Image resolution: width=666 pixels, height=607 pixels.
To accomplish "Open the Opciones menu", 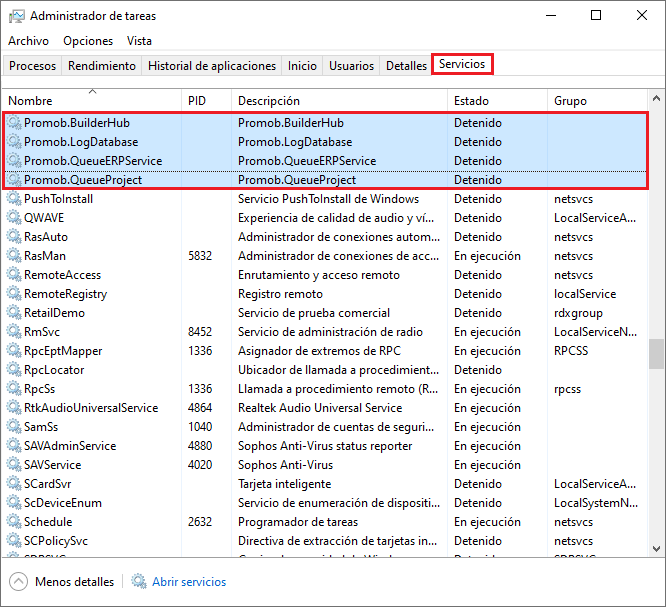I will (88, 41).
